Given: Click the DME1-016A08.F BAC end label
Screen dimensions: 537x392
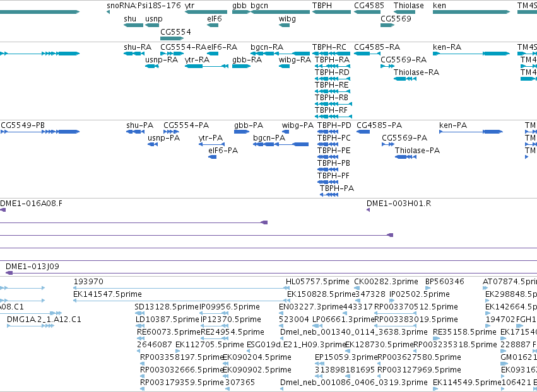Looking at the screenshot, I should point(31,204).
